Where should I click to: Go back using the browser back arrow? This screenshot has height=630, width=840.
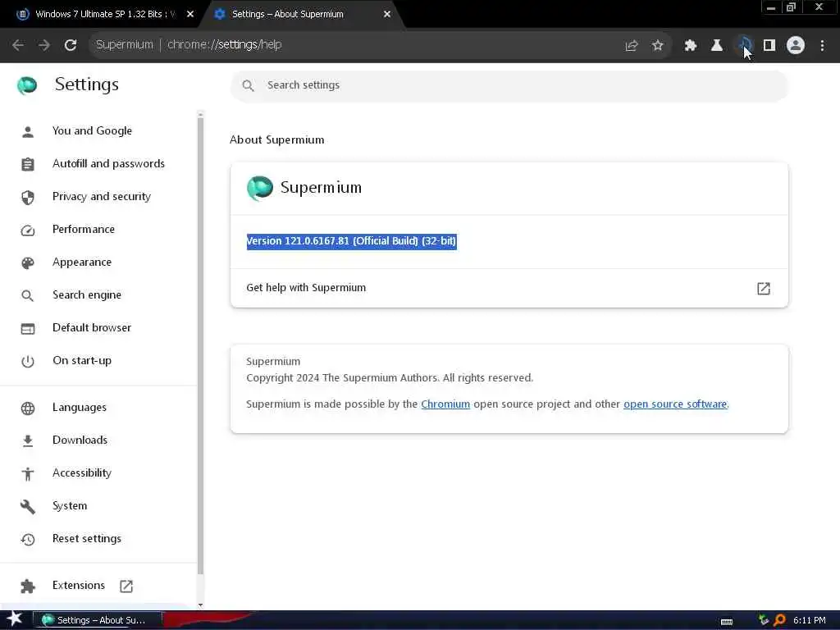click(x=18, y=45)
